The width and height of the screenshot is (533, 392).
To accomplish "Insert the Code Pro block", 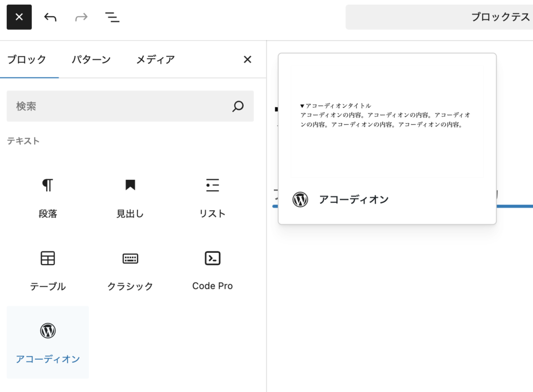I will tap(212, 269).
